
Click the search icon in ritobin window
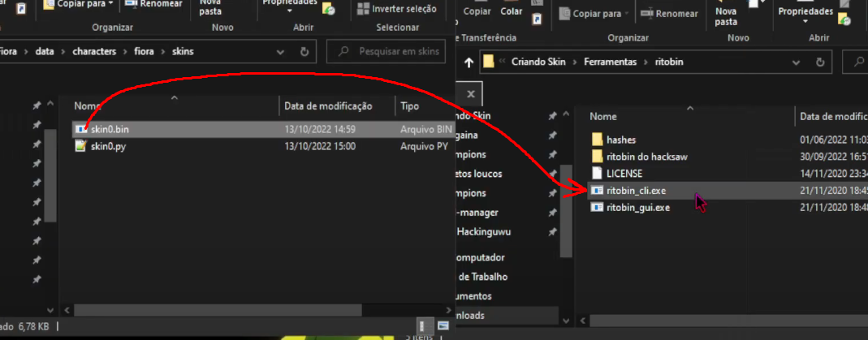pyautogui.click(x=860, y=62)
